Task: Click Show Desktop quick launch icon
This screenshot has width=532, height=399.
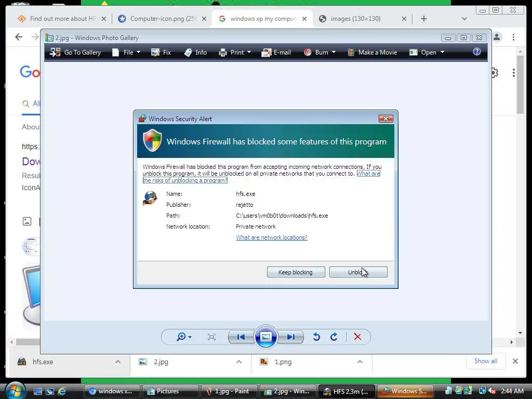Action: pyautogui.click(x=37, y=391)
